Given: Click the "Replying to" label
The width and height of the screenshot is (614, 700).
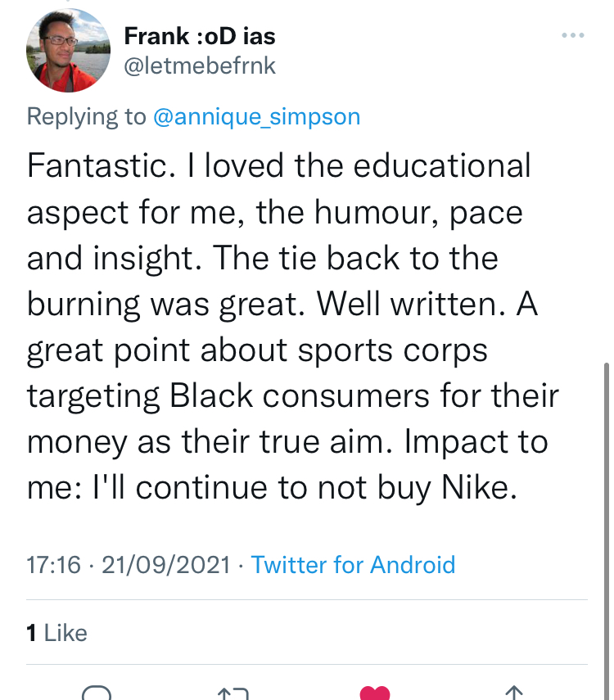Looking at the screenshot, I should click(x=86, y=116).
